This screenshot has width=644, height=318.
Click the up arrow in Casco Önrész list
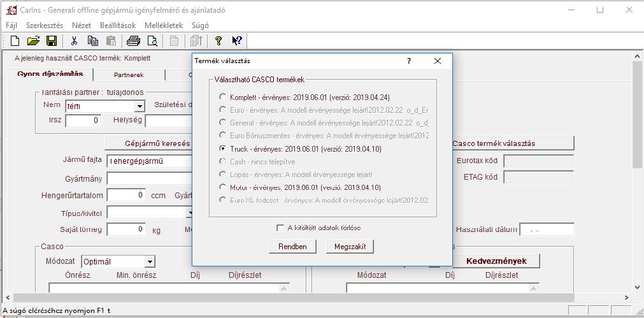pyautogui.click(x=284, y=289)
